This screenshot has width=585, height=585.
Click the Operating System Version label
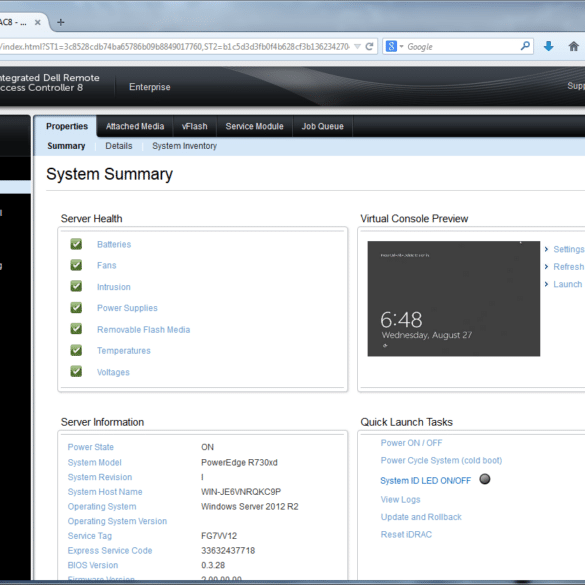117,521
